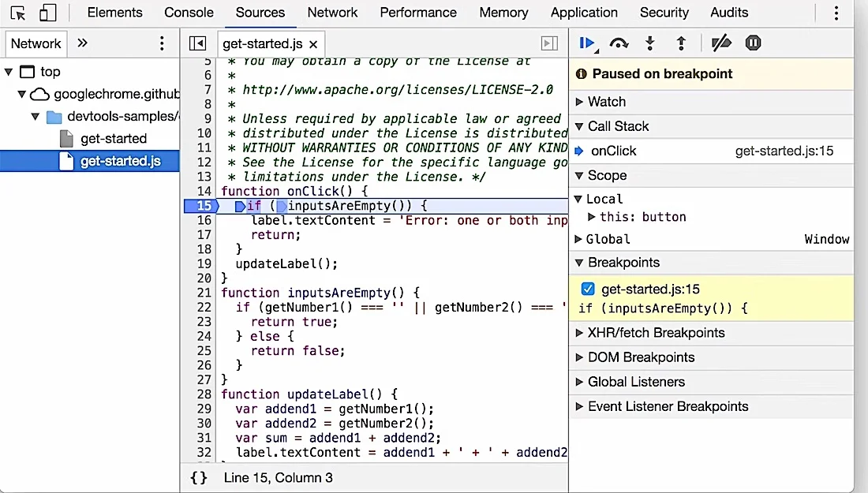
Task: Collapse the googlechrome.github domain node
Action: coord(21,94)
